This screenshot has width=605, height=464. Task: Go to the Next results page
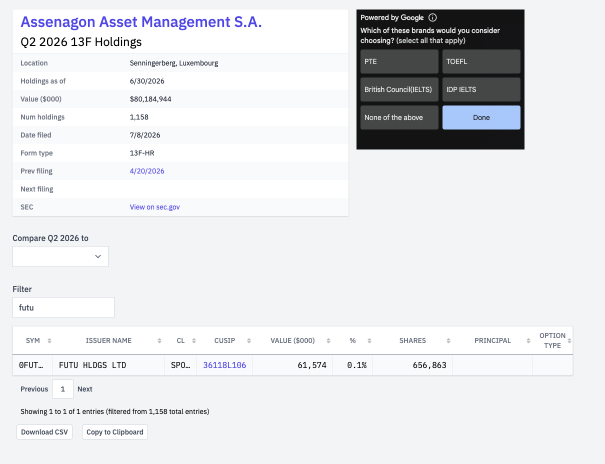point(85,389)
